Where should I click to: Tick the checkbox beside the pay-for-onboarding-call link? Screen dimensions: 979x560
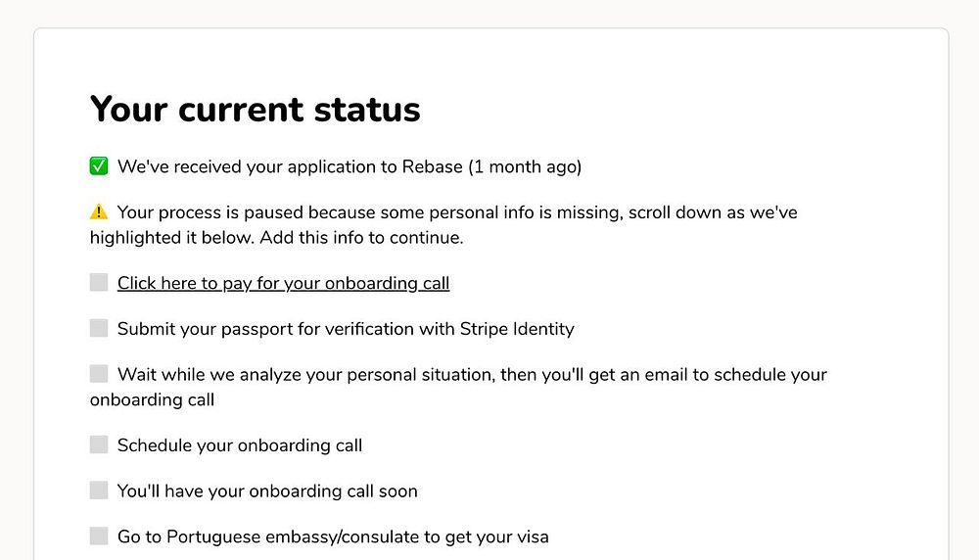coord(99,283)
